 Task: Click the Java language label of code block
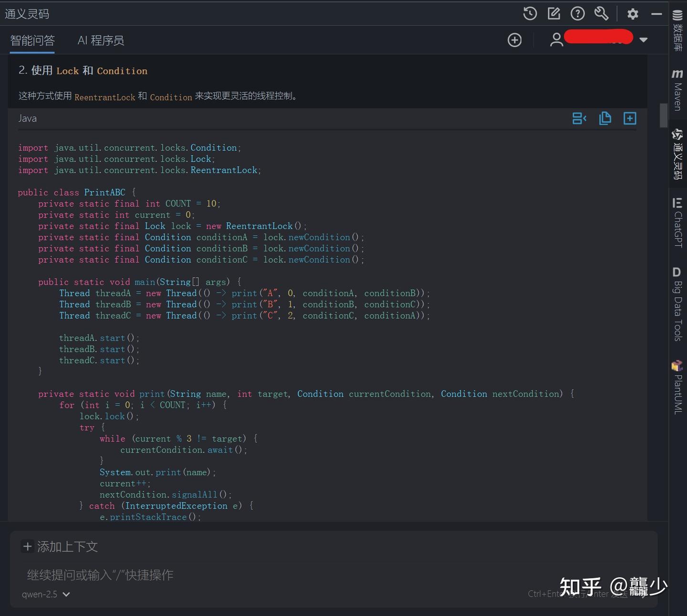(27, 118)
